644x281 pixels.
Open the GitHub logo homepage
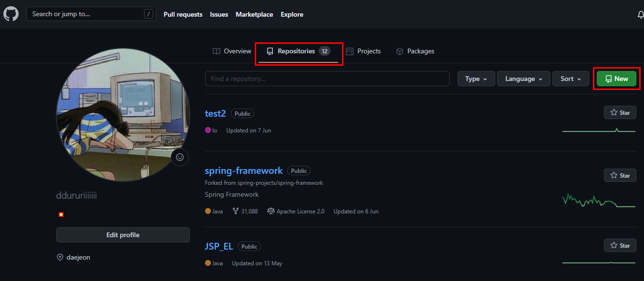(x=11, y=14)
